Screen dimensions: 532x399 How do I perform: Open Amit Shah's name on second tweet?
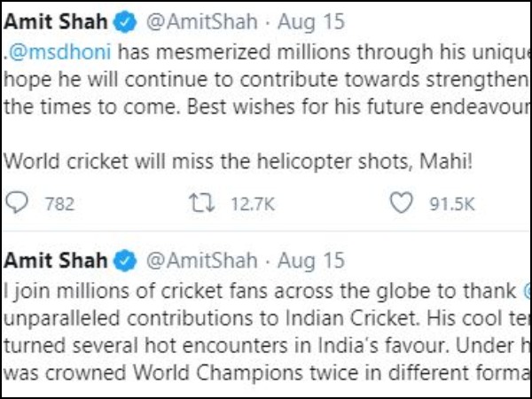coord(56,261)
